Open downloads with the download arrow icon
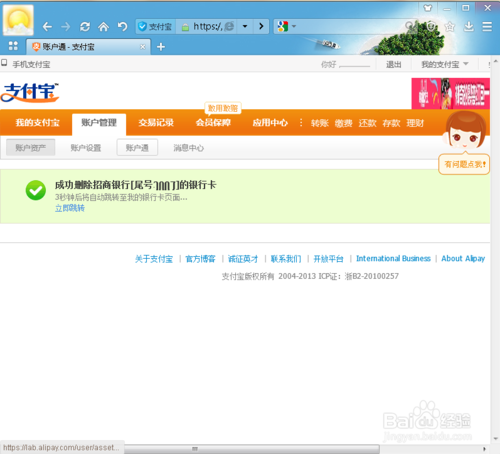Screen dimensions: 500x454 click(469, 26)
